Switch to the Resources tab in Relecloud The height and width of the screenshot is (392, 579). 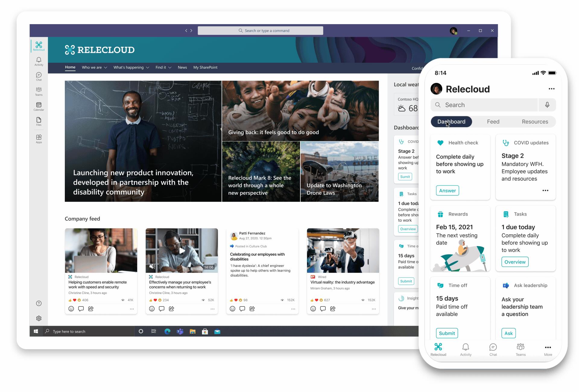535,122
